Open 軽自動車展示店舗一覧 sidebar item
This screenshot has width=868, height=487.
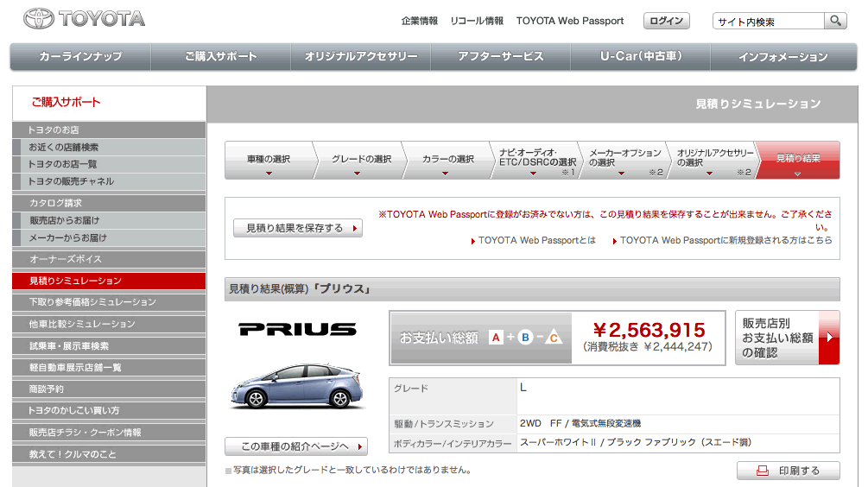pos(109,368)
